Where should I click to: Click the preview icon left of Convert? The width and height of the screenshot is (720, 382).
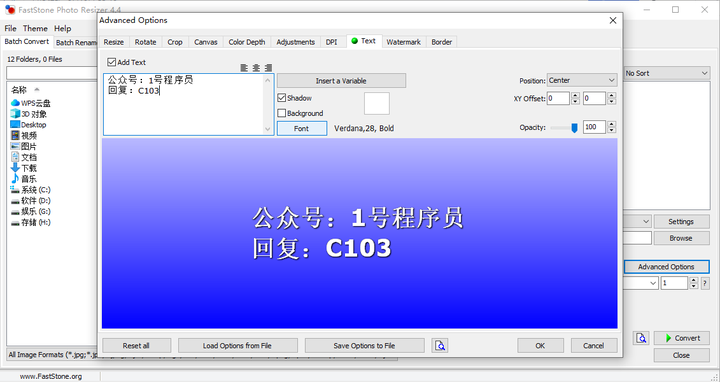click(x=641, y=338)
